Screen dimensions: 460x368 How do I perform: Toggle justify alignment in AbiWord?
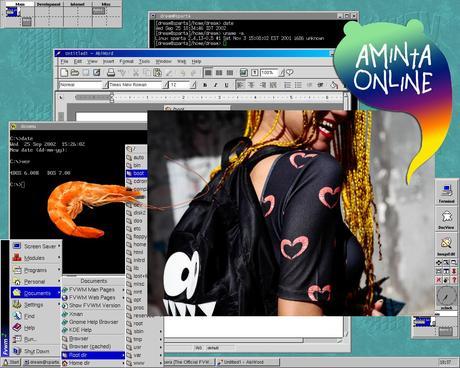click(273, 85)
